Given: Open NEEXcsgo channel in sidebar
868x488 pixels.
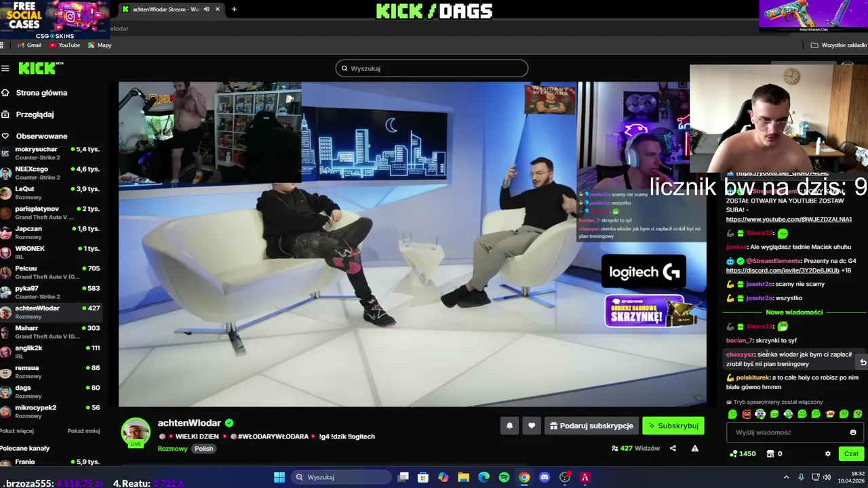Looking at the screenshot, I should tap(51, 173).
